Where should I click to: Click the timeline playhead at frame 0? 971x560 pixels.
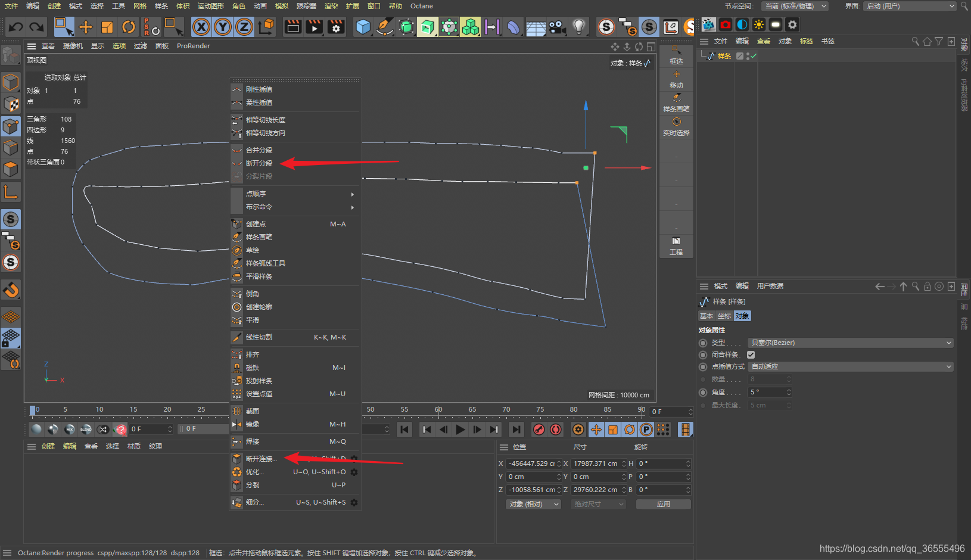33,410
